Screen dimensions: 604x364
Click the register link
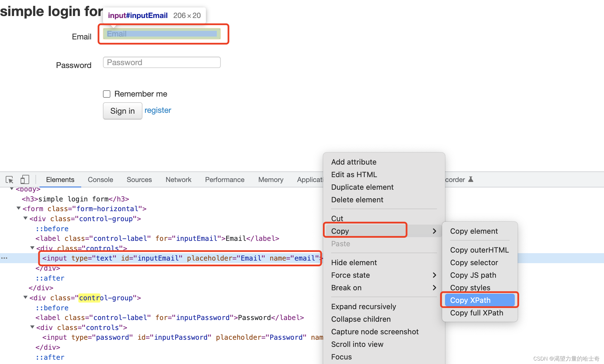[158, 111]
